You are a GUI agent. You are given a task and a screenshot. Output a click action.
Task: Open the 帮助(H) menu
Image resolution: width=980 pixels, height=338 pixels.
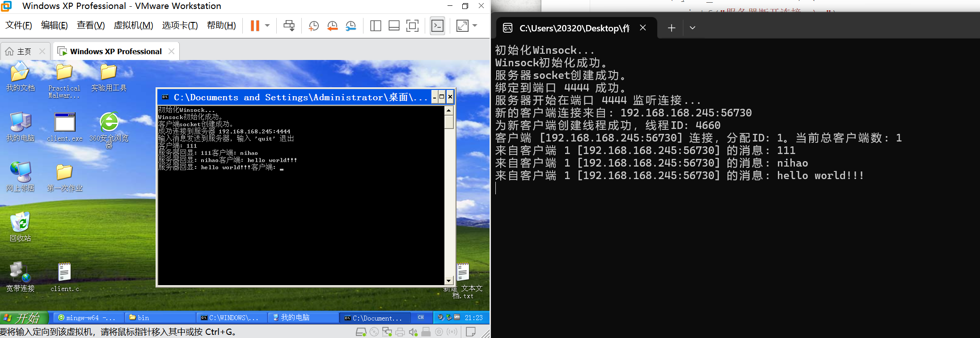point(221,25)
